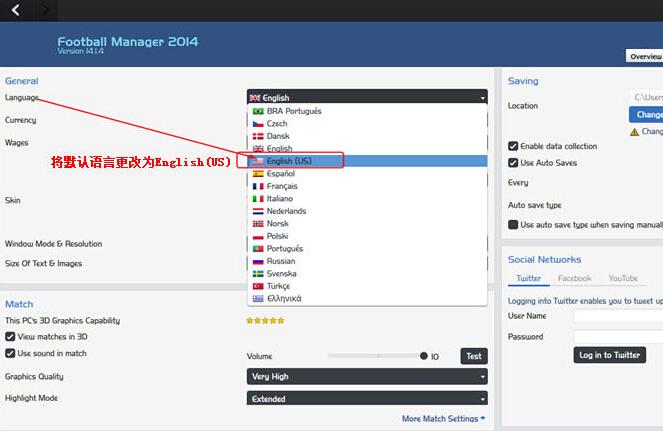Select Français from the list

point(367,186)
